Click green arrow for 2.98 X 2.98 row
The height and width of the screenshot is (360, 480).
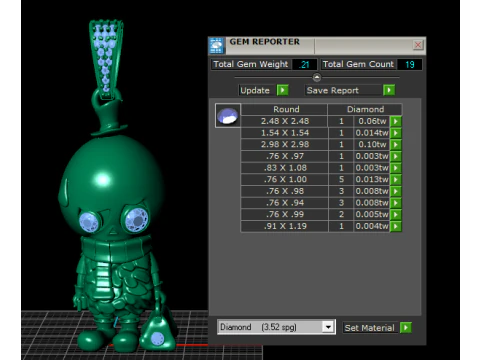pyautogui.click(x=395, y=145)
